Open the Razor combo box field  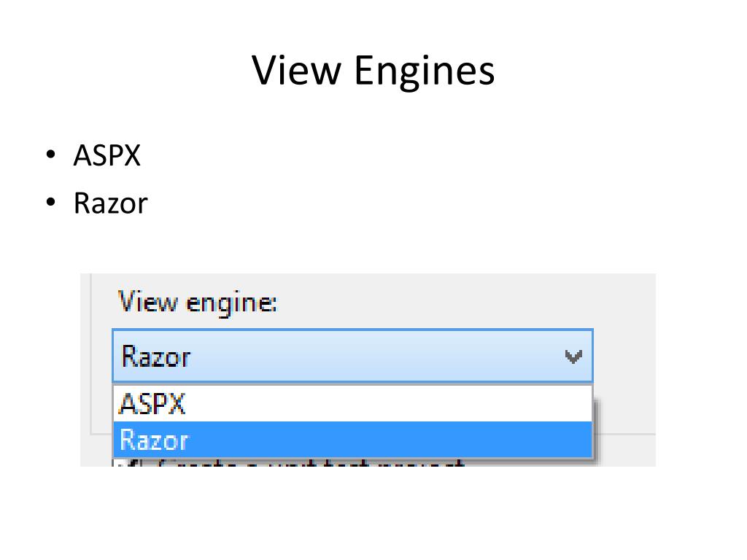click(x=352, y=356)
